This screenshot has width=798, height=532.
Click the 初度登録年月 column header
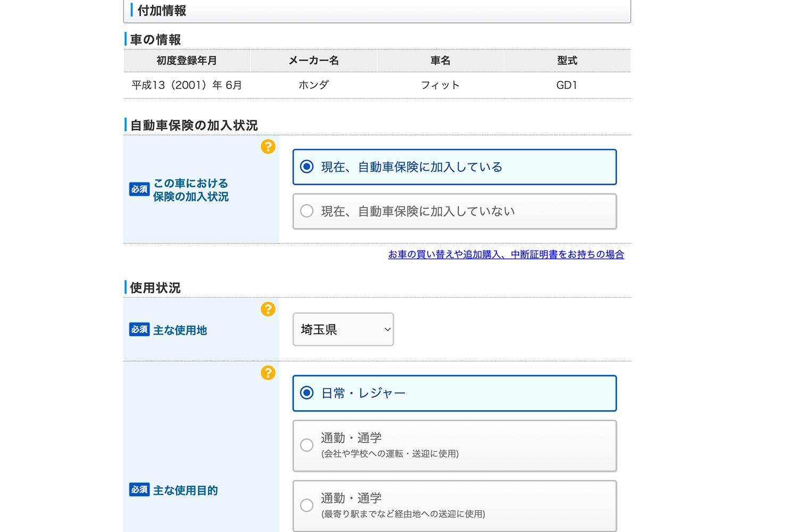(187, 61)
